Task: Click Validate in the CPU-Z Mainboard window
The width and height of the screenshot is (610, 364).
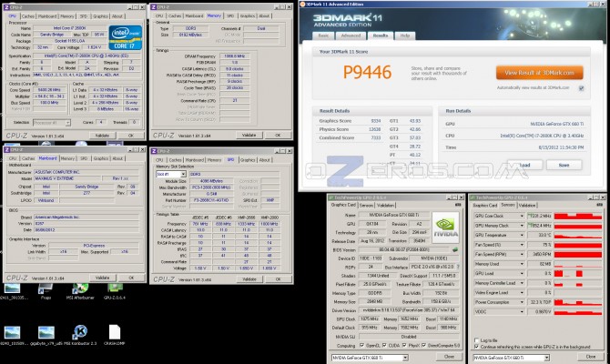Action: pyautogui.click(x=102, y=278)
